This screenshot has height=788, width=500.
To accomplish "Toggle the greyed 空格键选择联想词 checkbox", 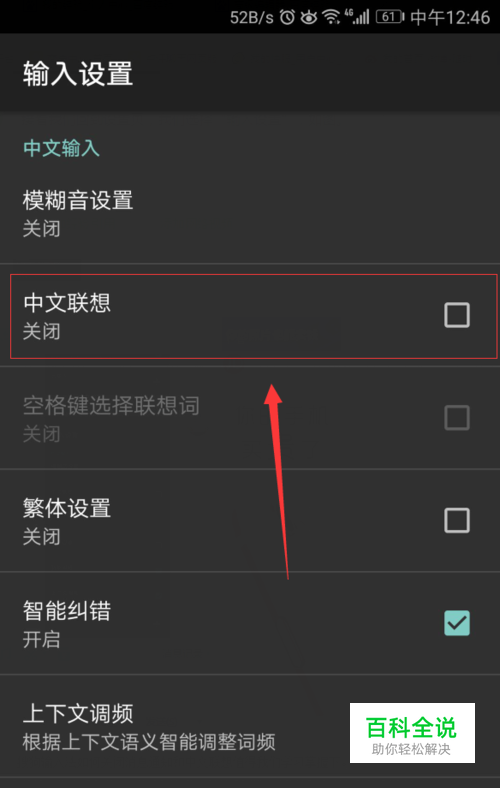I will coord(457,418).
